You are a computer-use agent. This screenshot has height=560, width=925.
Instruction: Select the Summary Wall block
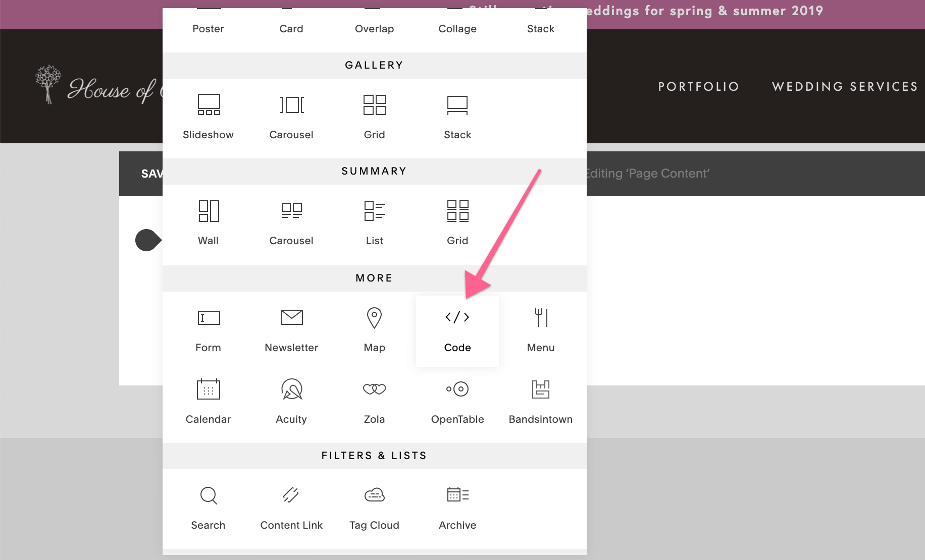(x=208, y=223)
